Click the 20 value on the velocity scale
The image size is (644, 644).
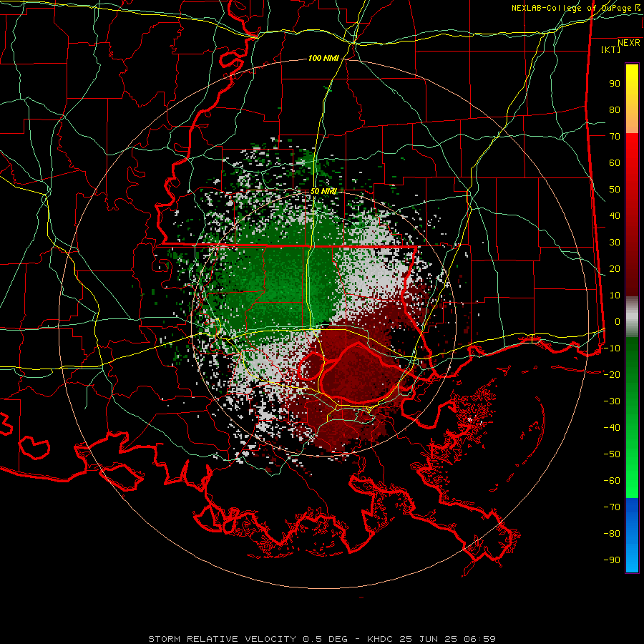tap(615, 269)
